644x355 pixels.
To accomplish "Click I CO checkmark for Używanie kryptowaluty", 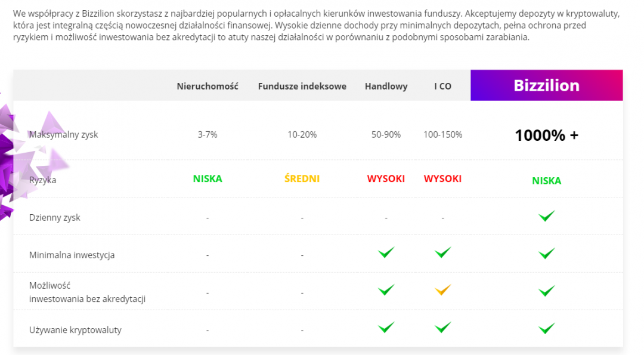I will point(442,328).
